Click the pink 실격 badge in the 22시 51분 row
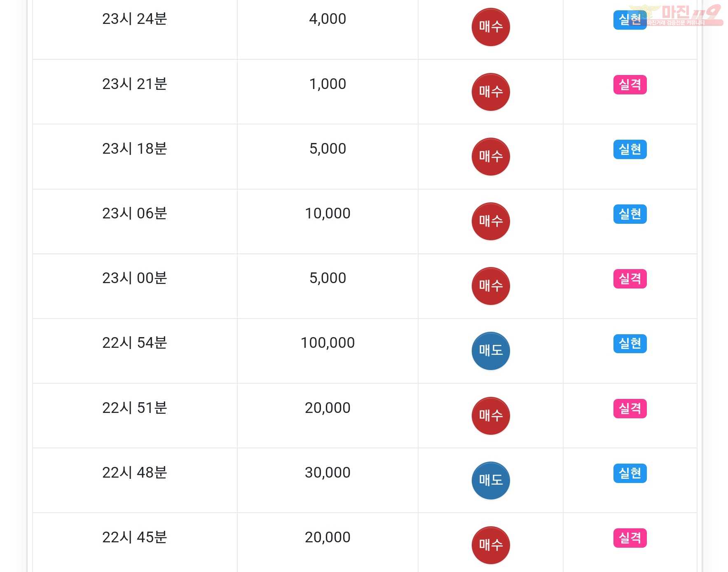 630,409
